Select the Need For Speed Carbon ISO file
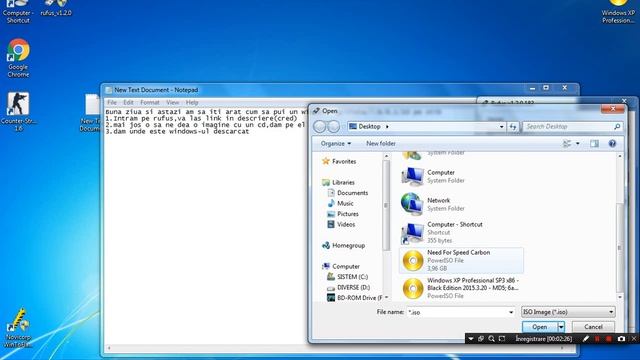The width and height of the screenshot is (640, 360). click(x=461, y=260)
